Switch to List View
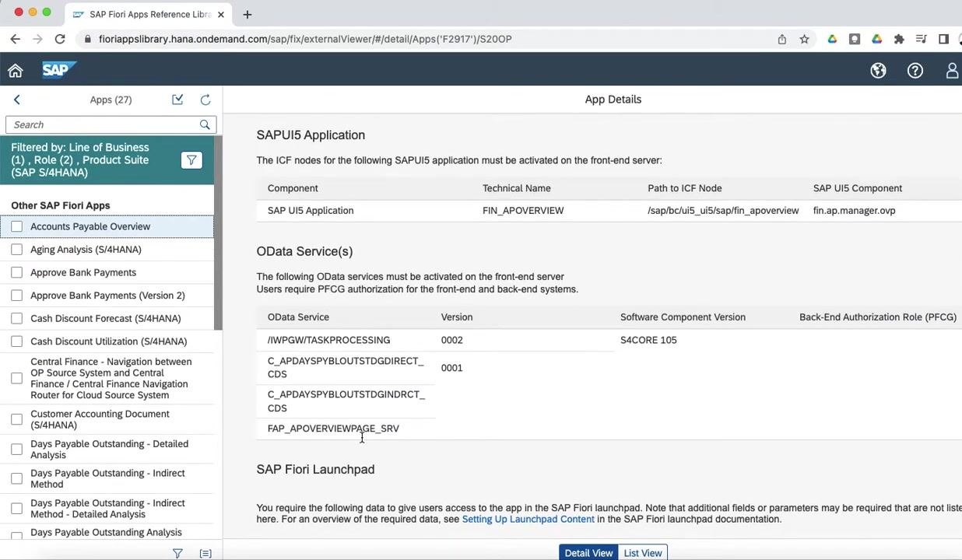This screenshot has height=560, width=962. coord(643,553)
